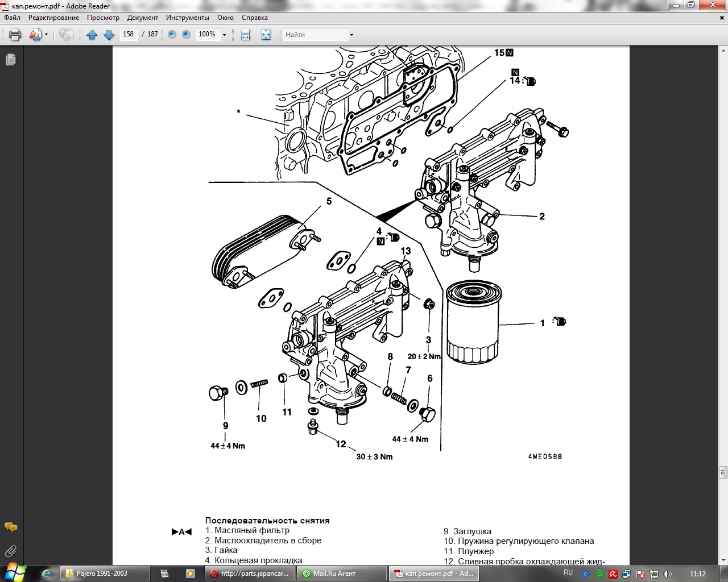Expand the Find options dropdown arrow
Viewport: 728px width, 582px height.
coord(351,35)
